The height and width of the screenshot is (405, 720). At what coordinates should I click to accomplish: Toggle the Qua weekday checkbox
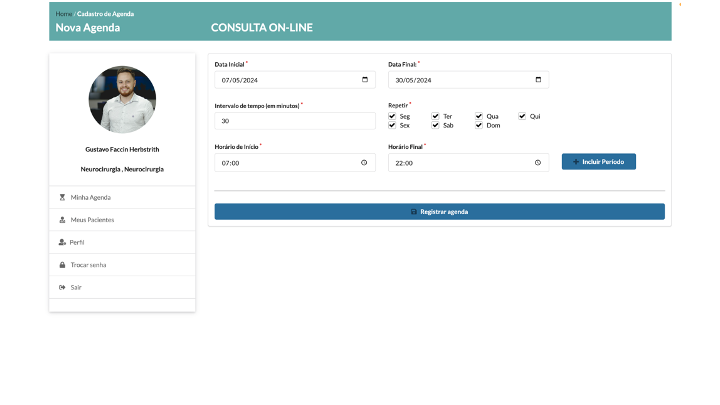pos(479,116)
